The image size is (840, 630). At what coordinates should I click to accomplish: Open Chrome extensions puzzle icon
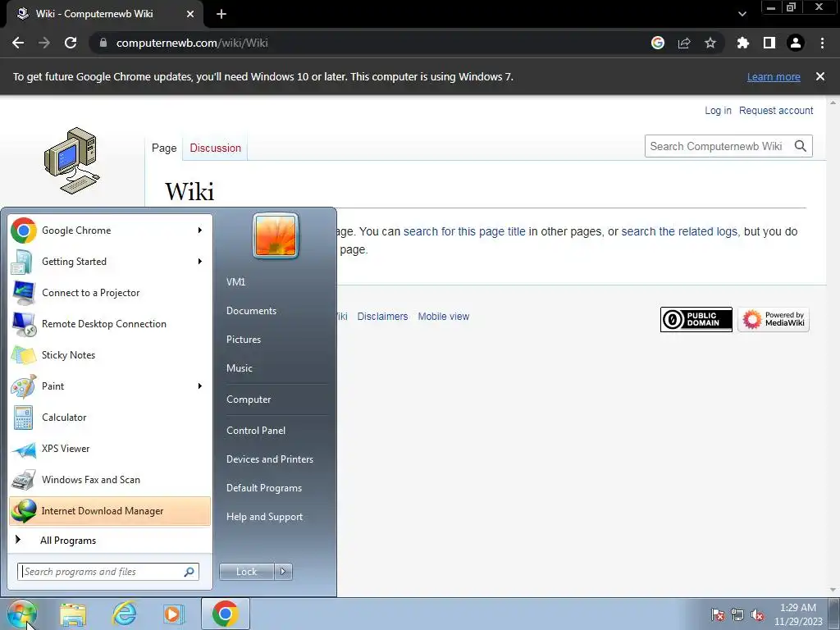tap(743, 43)
